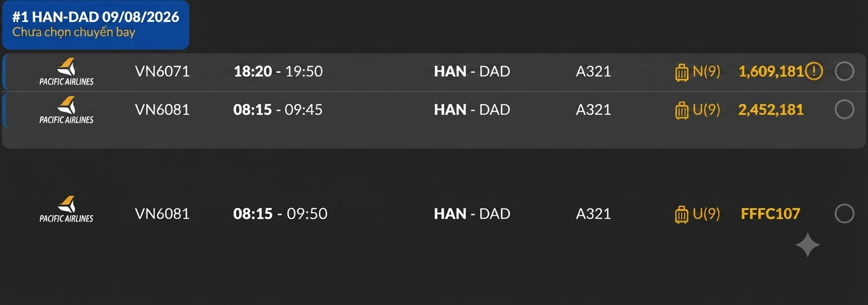Click flight number VN6071
This screenshot has height=305, width=868.
coord(162,71)
